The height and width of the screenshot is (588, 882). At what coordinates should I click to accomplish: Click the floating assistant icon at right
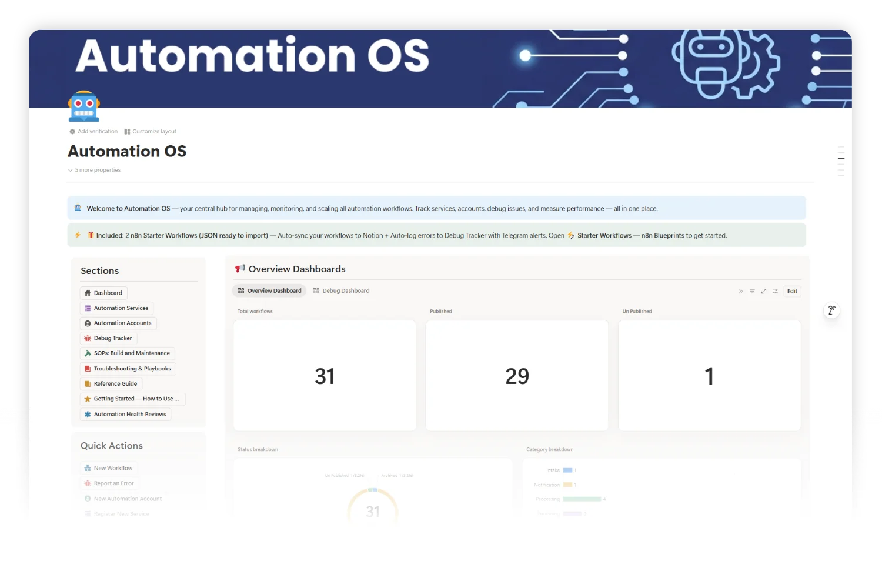point(831,310)
